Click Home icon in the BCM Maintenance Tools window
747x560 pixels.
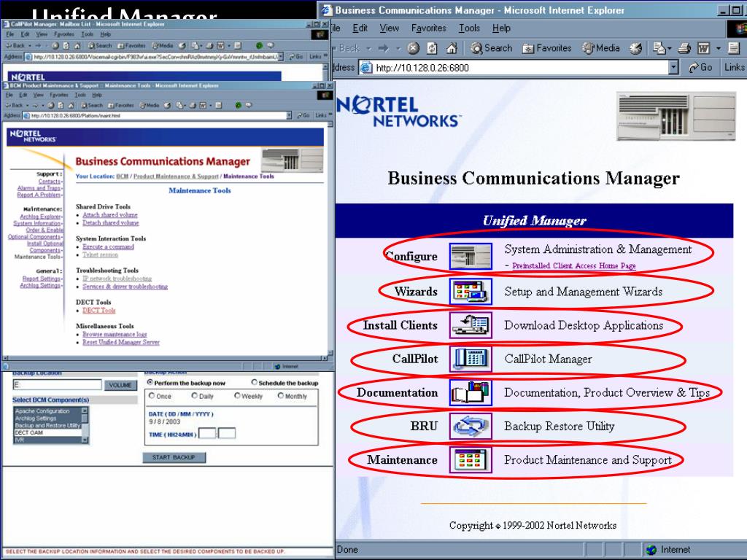point(71,105)
